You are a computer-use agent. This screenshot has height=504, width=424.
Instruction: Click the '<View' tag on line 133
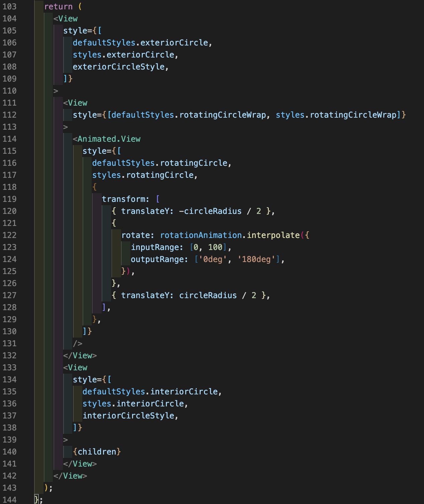coord(75,367)
